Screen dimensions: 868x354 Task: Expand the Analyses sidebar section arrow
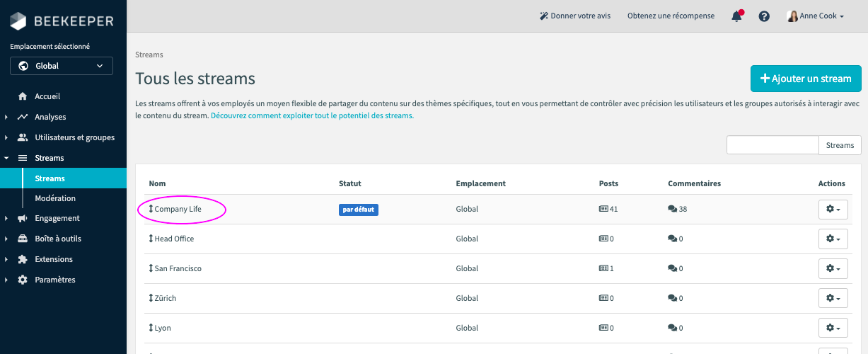coord(6,118)
